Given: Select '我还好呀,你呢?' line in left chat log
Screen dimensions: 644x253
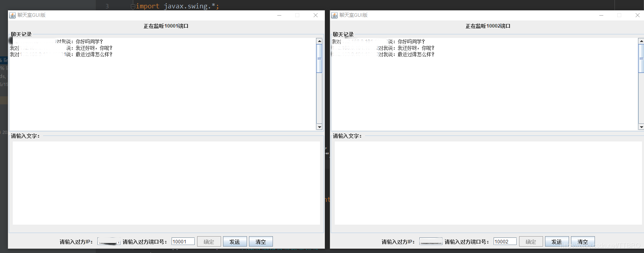Looking at the screenshot, I should click(x=61, y=48).
